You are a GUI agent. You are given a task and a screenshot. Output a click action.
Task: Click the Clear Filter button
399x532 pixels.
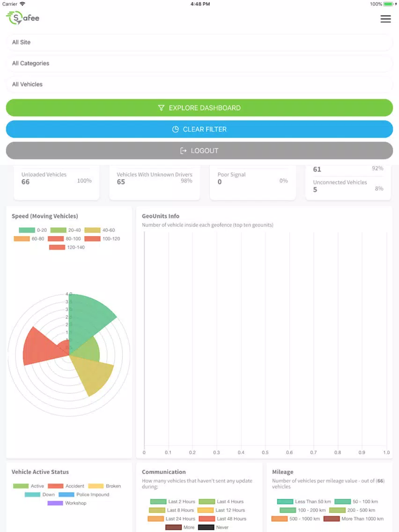pos(199,129)
